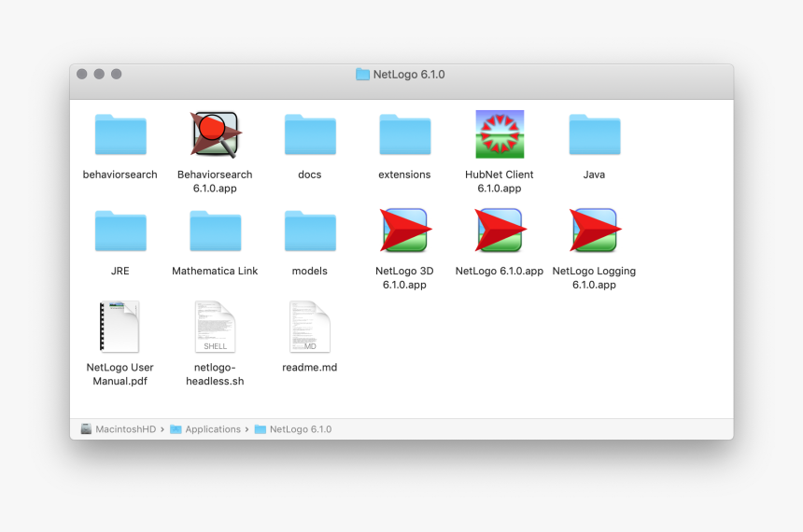The height and width of the screenshot is (532, 803).
Task: Select the netlogo-headless.sh shell script icon
Action: pyautogui.click(x=215, y=327)
